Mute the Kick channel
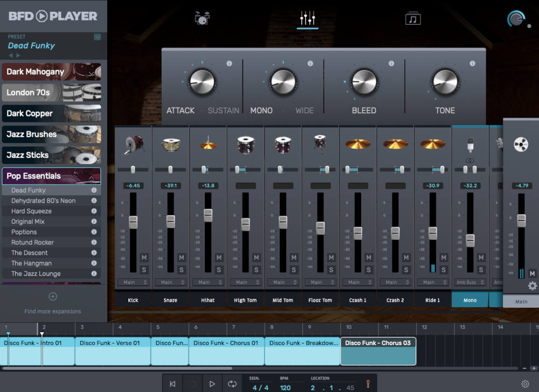Viewport: 539px width, 392px height. click(144, 258)
